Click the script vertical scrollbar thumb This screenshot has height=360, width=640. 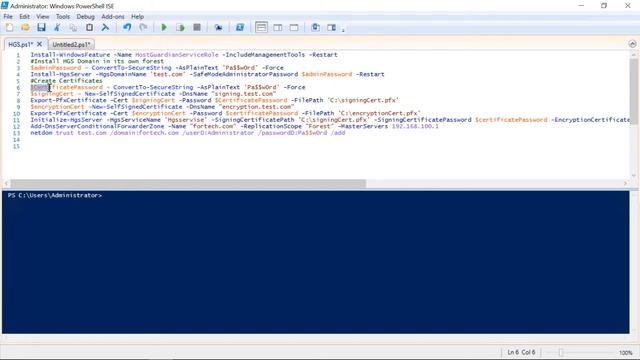[x=633, y=91]
